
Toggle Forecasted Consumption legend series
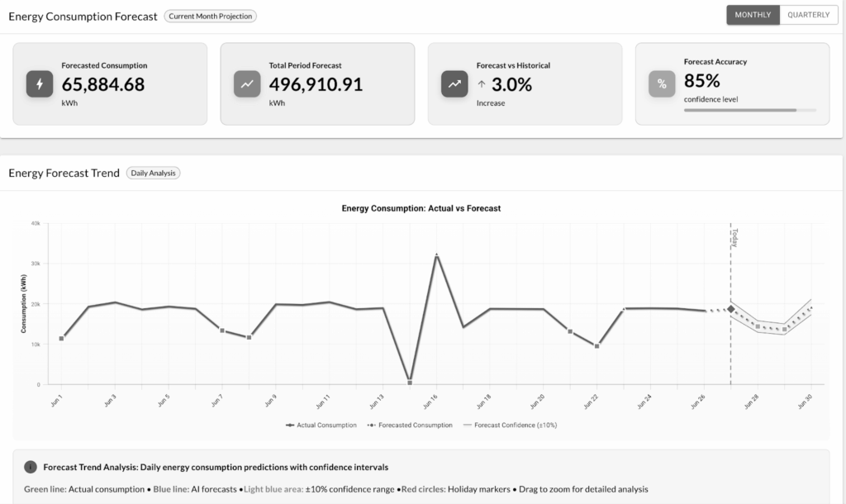pyautogui.click(x=410, y=425)
